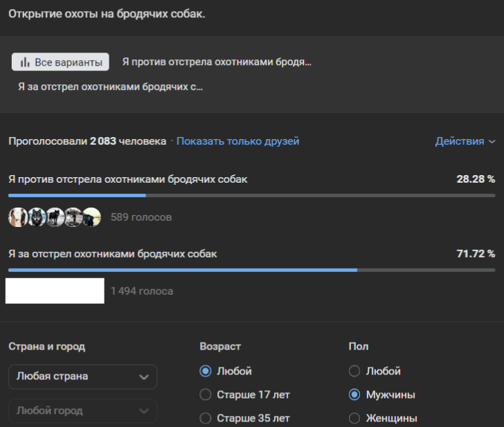504x427 pixels.
Task: Click progress bar of 'Я за отстрел' option
Action: [x=252, y=270]
